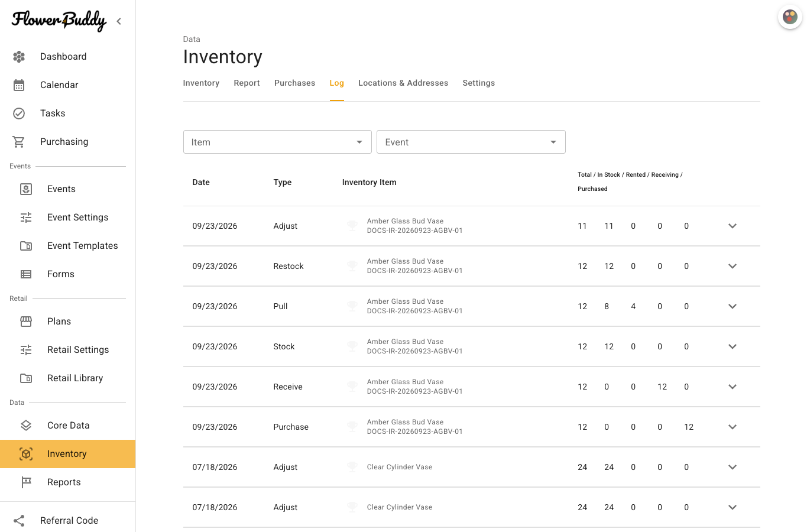The width and height of the screenshot is (807, 532).
Task: Click the Plans storefront icon
Action: click(x=26, y=322)
